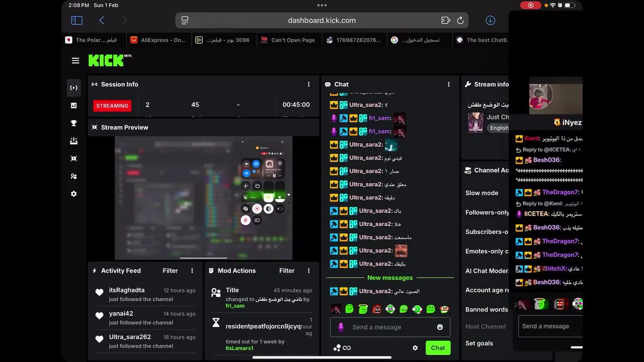644x362 pixels.
Task: Click yanai42 in the Activity Feed
Action: point(121,314)
